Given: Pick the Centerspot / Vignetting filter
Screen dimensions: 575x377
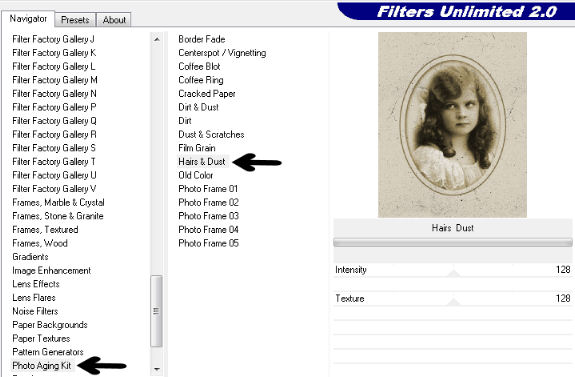Looking at the screenshot, I should [x=222, y=53].
